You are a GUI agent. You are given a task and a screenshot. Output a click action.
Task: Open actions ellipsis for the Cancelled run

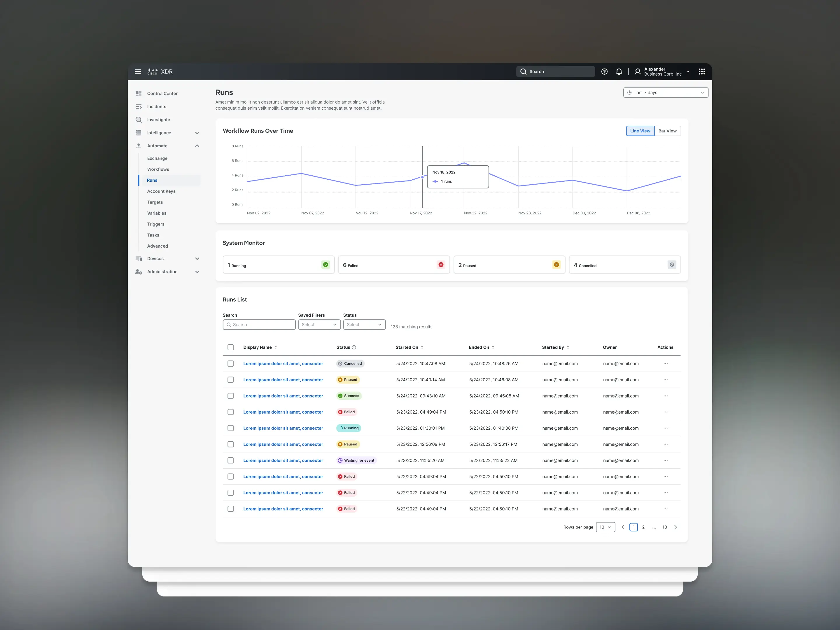point(665,364)
